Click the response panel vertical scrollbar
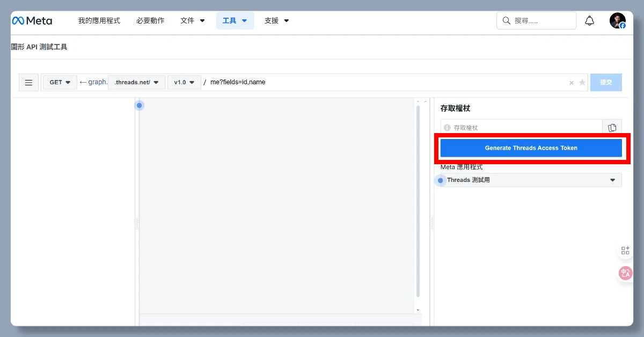Image resolution: width=644 pixels, height=337 pixels. click(418, 201)
